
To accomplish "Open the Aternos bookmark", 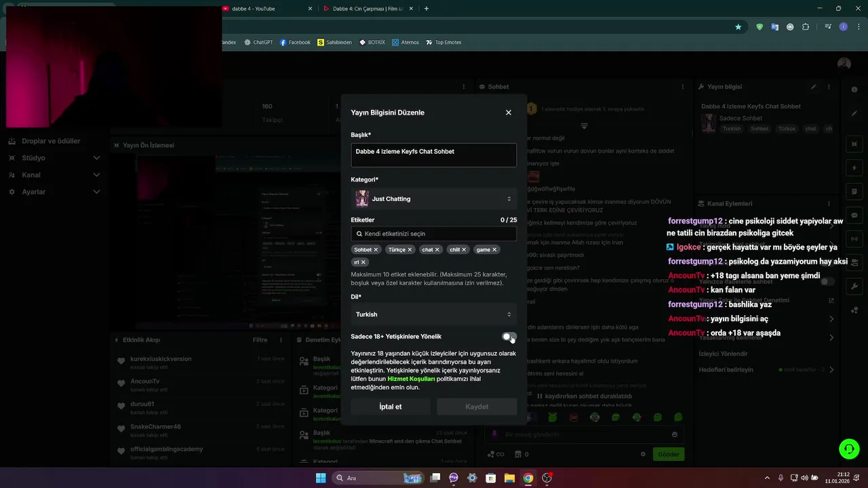I will (x=406, y=42).
